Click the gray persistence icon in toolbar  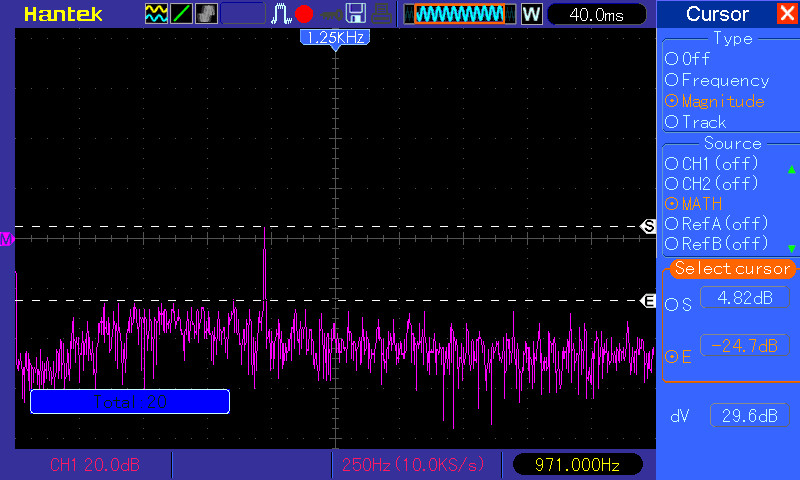click(x=206, y=14)
